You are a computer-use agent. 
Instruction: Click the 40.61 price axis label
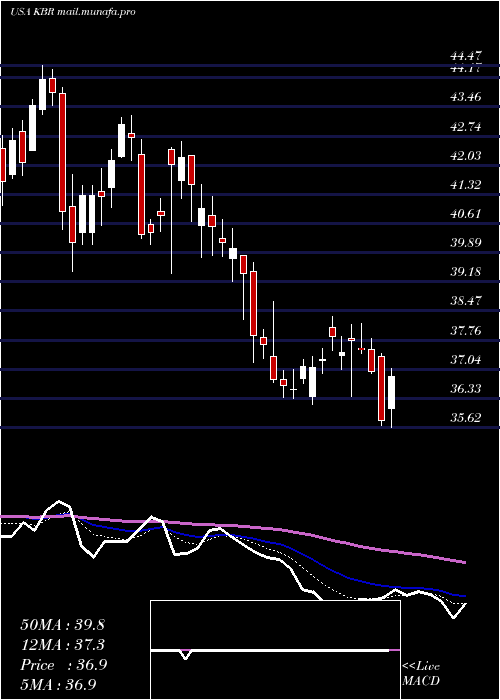coord(466,214)
